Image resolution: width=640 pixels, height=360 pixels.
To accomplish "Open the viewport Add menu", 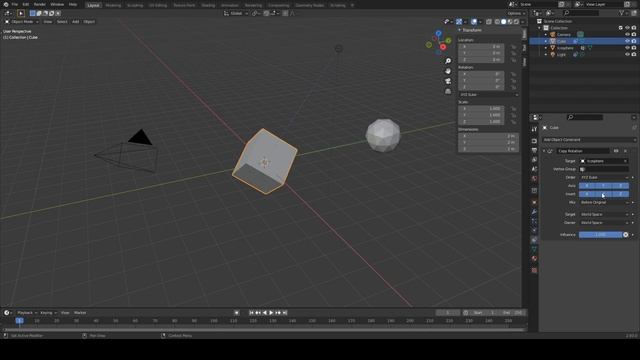I will pos(76,22).
